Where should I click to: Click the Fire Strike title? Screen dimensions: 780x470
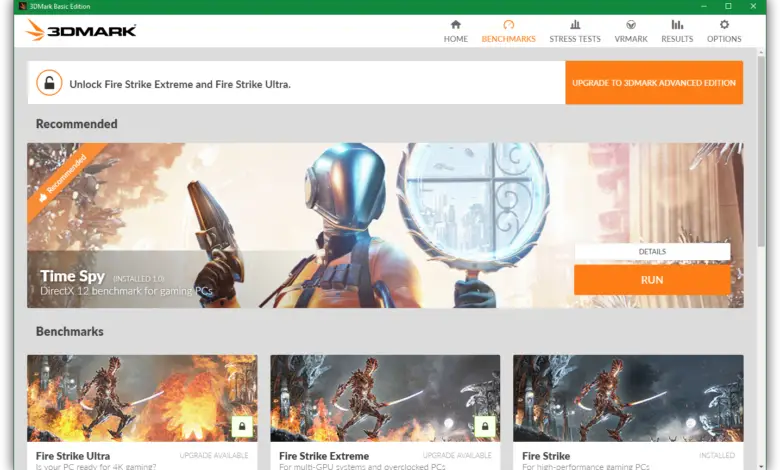(x=546, y=456)
